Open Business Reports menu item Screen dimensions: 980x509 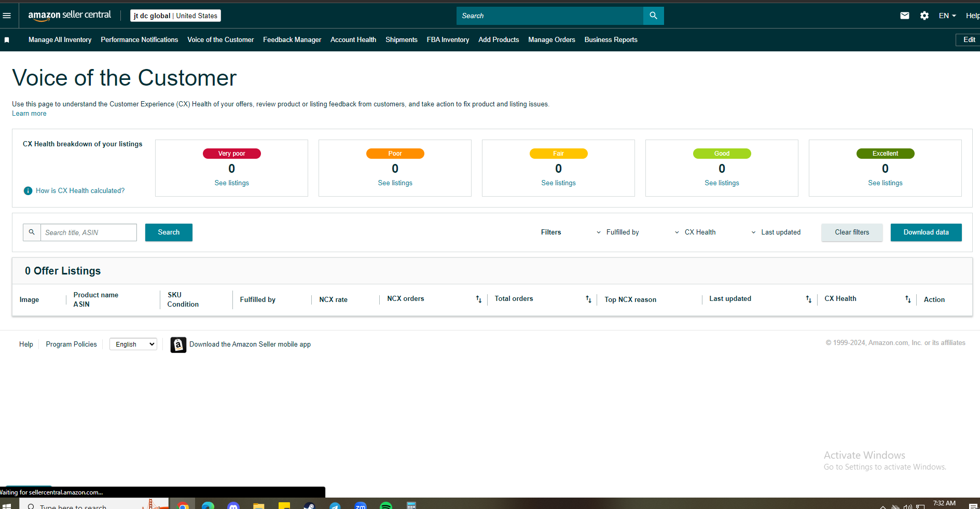coord(611,40)
